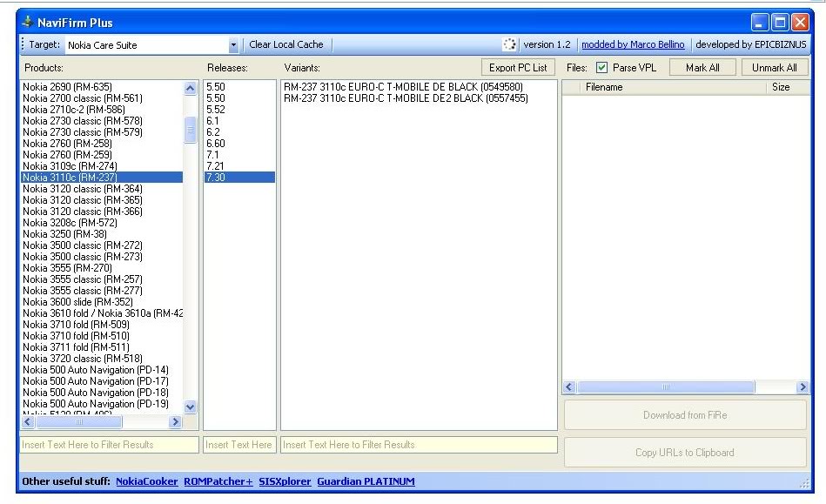Select release 6.2
This screenshot has height=504, width=826.
coord(239,132)
